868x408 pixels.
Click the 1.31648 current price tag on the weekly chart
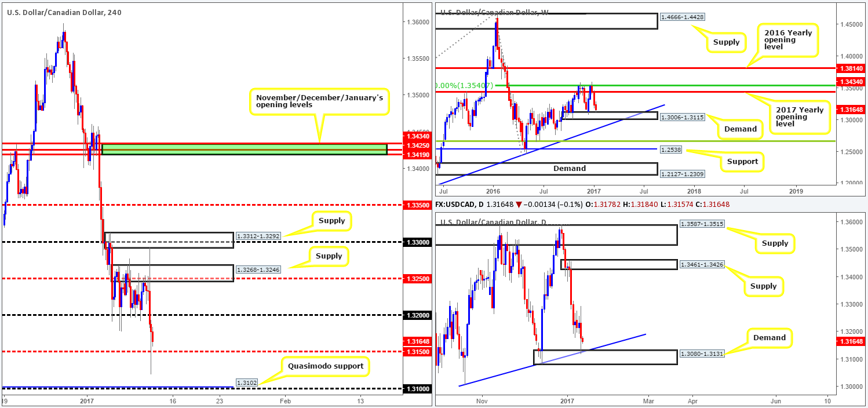pyautogui.click(x=852, y=109)
